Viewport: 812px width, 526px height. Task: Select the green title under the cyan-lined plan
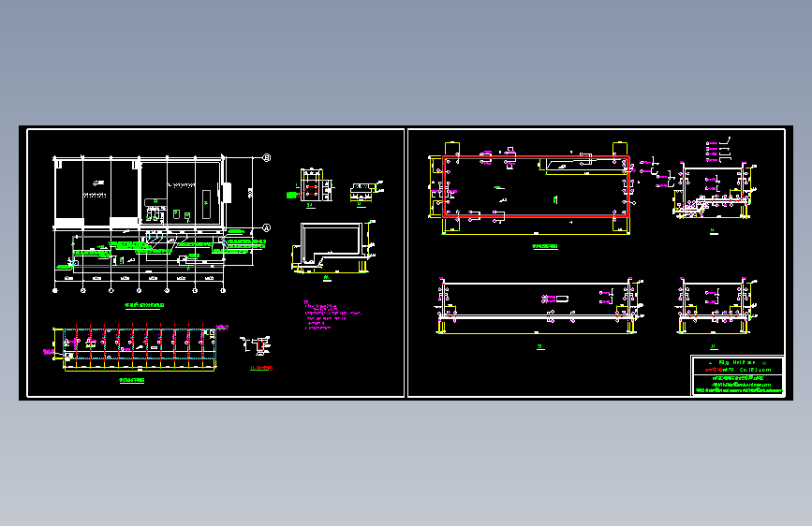click(131, 380)
